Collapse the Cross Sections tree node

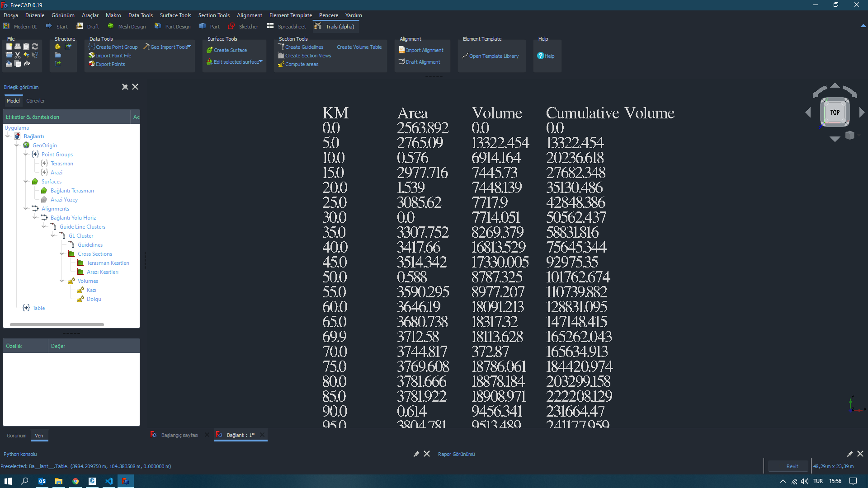click(62, 254)
